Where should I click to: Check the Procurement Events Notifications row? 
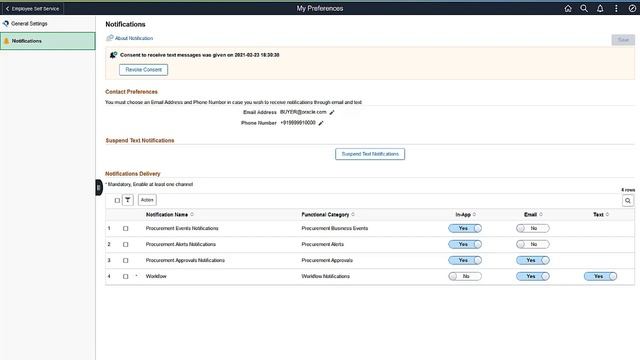pyautogui.click(x=125, y=229)
